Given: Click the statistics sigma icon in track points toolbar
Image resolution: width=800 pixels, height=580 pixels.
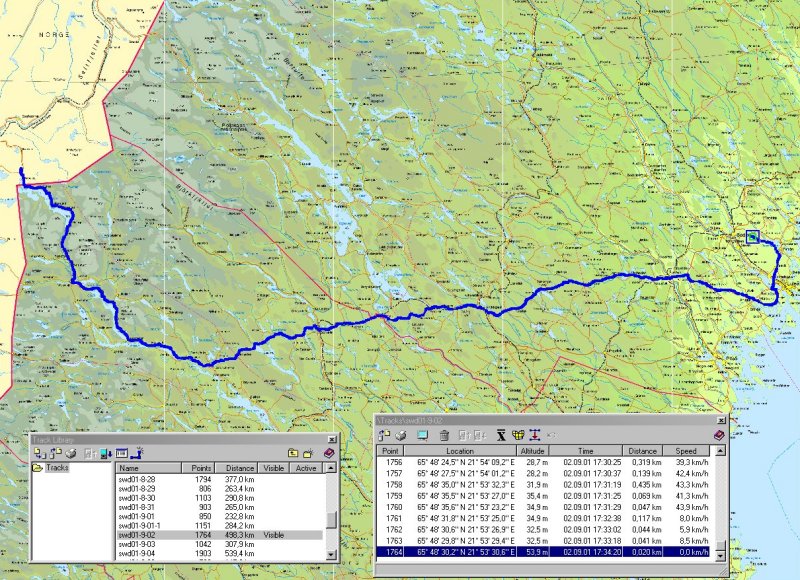Looking at the screenshot, I should click(502, 435).
